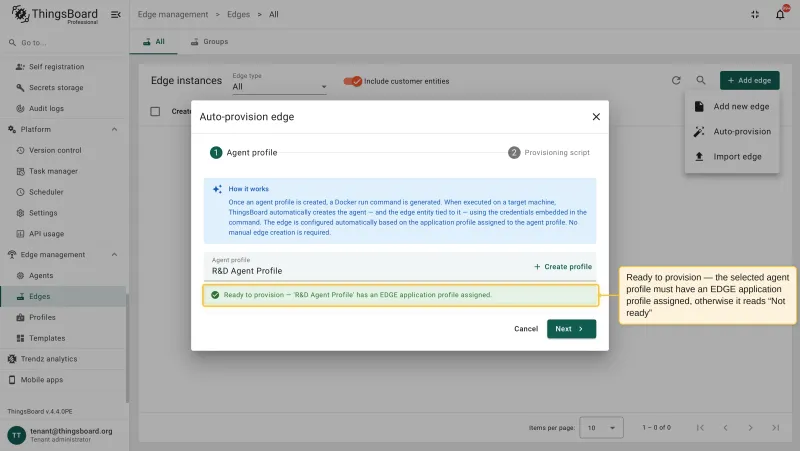Collapse the sidebar with menu toggle icon
Image resolution: width=800 pixels, height=451 pixels.
pyautogui.click(x=116, y=15)
